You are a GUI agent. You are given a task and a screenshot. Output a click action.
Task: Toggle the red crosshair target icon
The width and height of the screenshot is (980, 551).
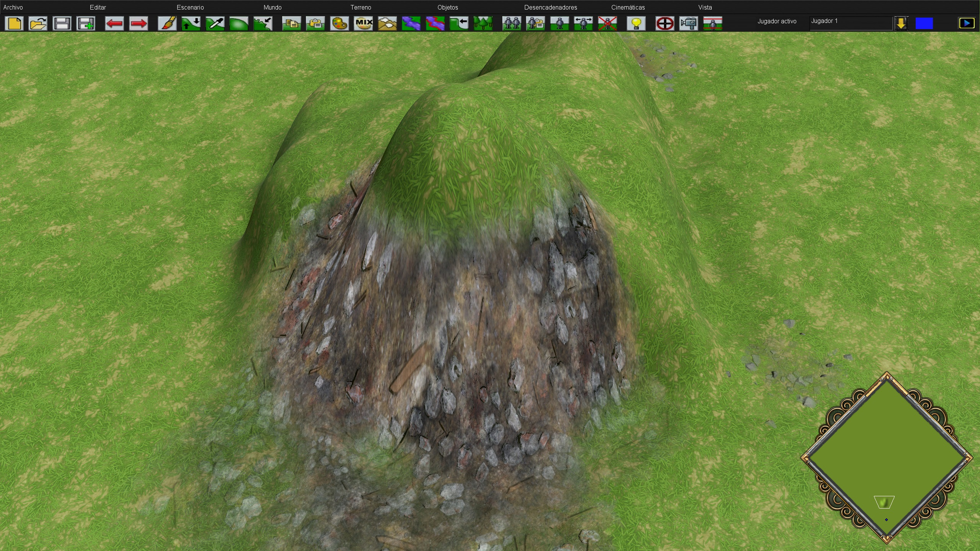tap(665, 23)
